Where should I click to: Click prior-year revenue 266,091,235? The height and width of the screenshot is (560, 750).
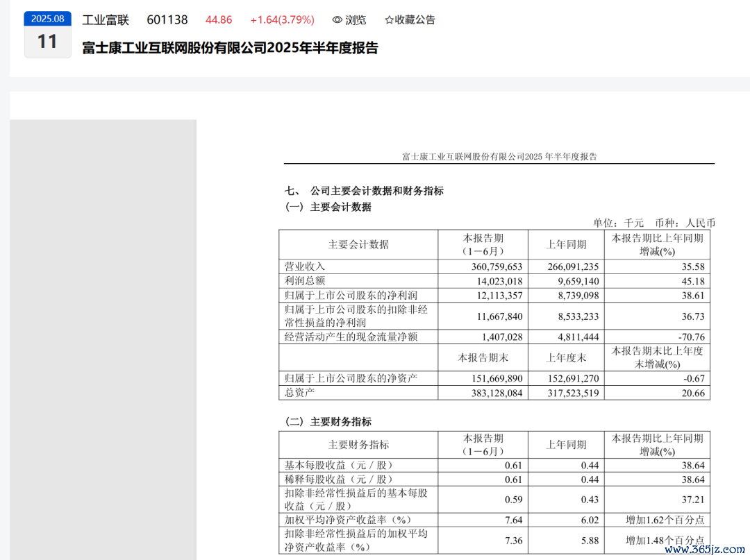coord(573,266)
